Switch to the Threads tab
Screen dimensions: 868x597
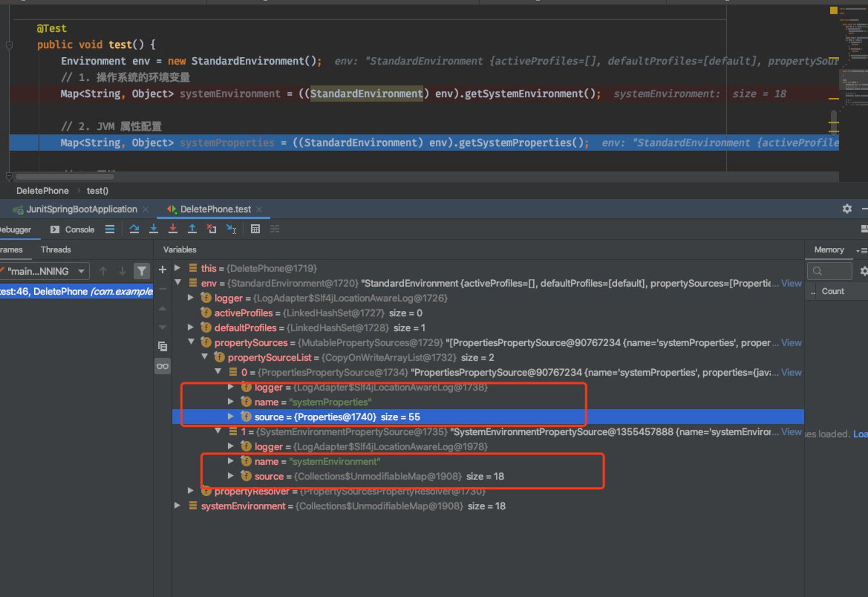[56, 250]
